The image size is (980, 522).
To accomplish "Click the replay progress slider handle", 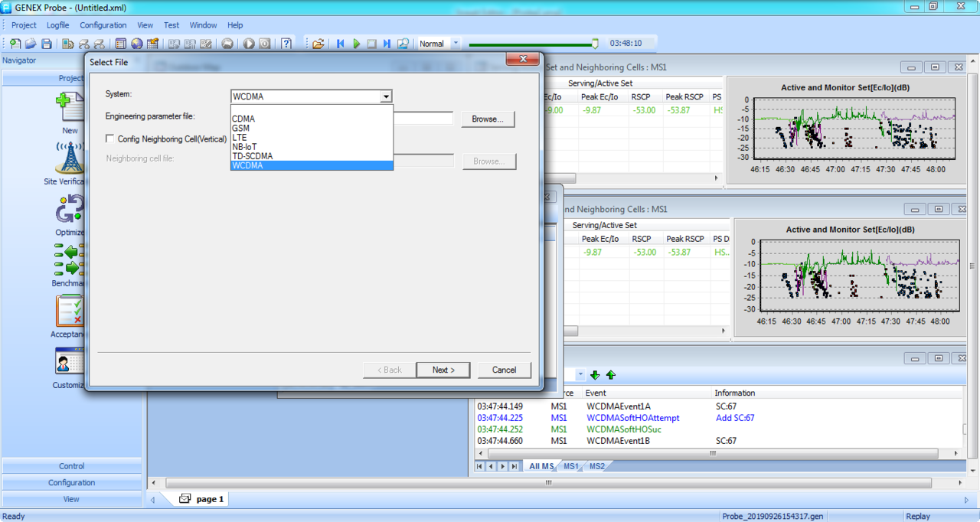I will click(x=595, y=44).
